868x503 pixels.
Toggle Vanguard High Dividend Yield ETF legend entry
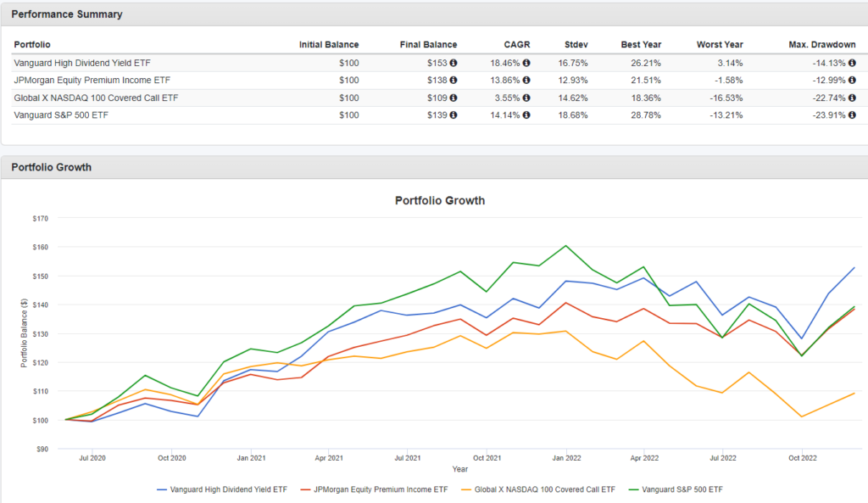[222, 489]
